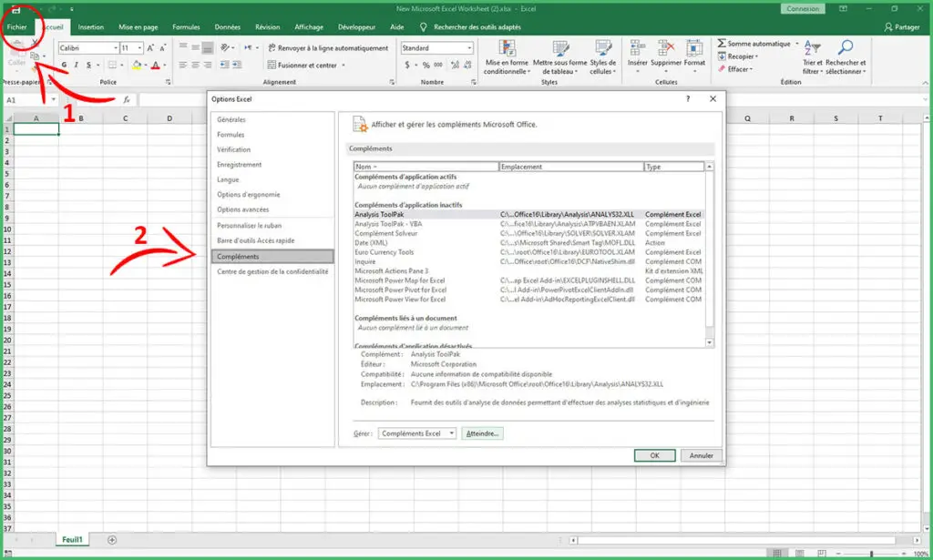Image resolution: width=933 pixels, height=560 pixels.
Task: Click the dialog help question mark
Action: [x=688, y=98]
